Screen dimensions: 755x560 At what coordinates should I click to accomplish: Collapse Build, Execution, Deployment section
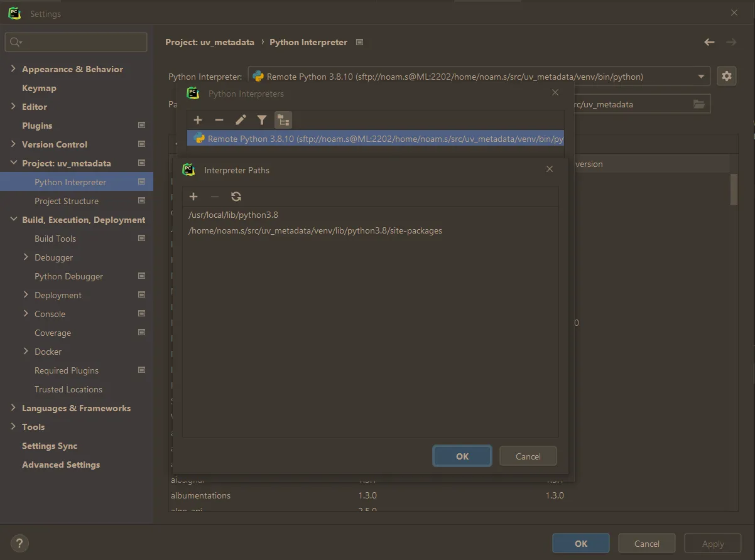pyautogui.click(x=13, y=220)
